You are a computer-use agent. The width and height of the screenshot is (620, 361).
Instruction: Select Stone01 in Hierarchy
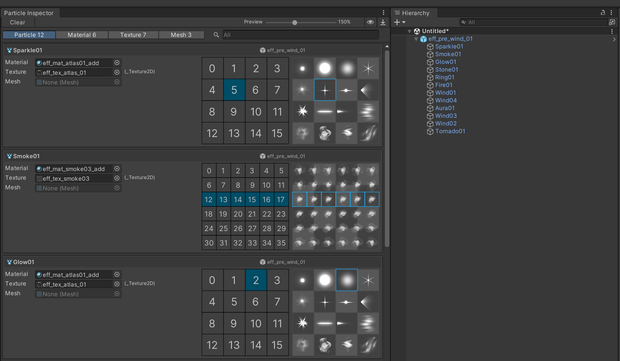tap(447, 70)
